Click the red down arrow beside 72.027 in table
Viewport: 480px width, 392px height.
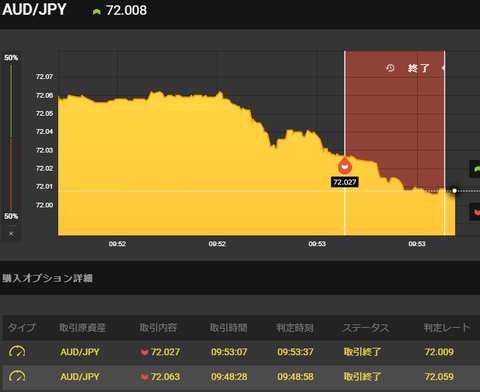point(144,352)
